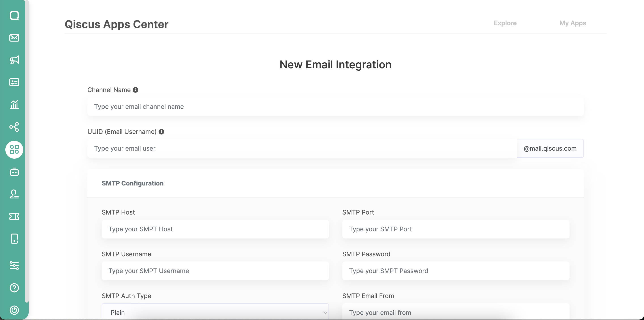644x320 pixels.
Task: Focus the SMTP Username input field
Action: (x=215, y=271)
